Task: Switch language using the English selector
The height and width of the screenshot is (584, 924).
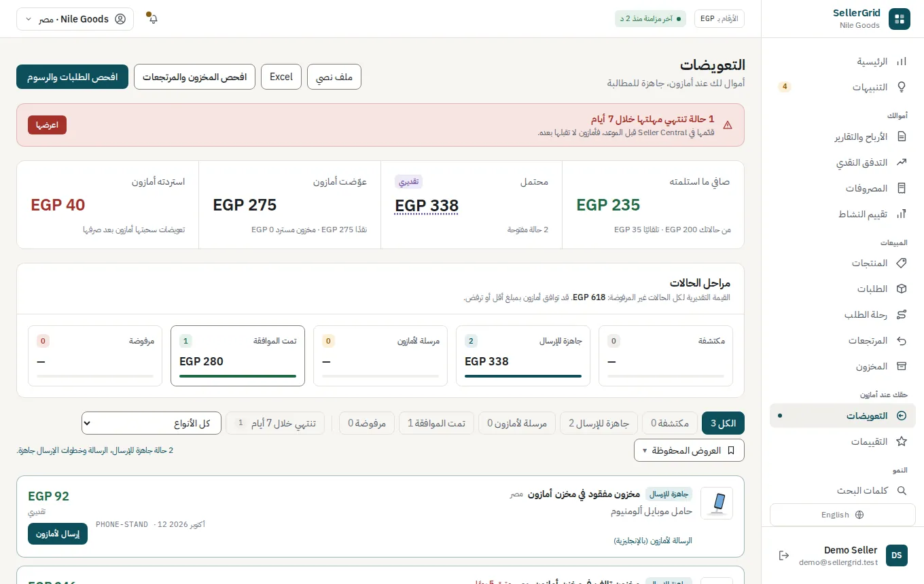Action: point(842,515)
